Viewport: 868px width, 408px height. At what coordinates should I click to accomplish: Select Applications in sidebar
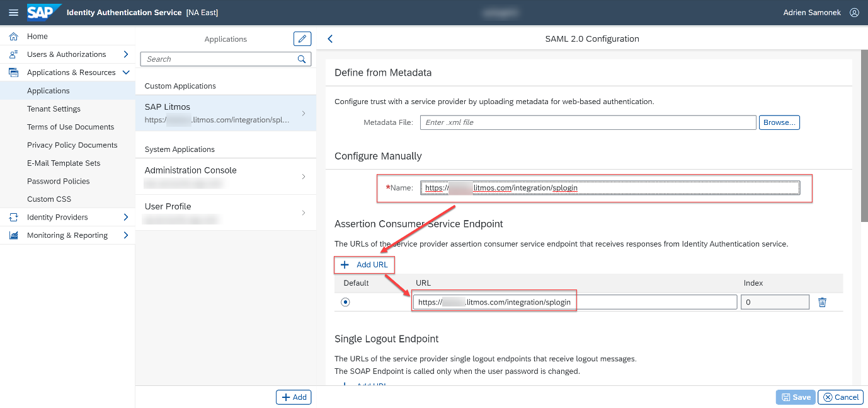(x=67, y=91)
